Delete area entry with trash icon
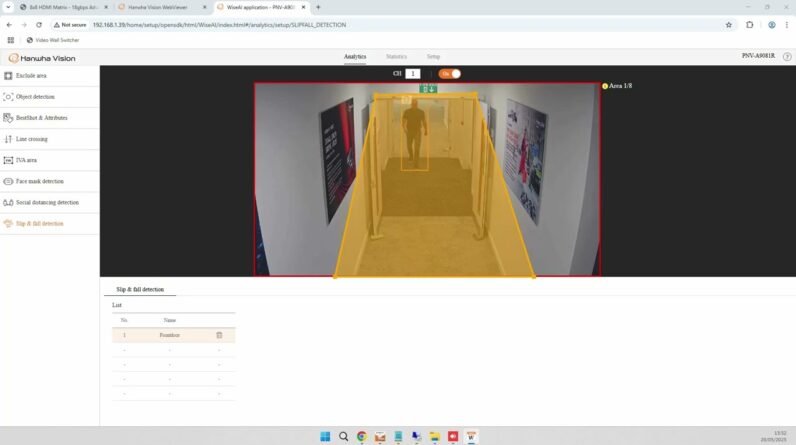This screenshot has height=445, width=796. point(219,335)
